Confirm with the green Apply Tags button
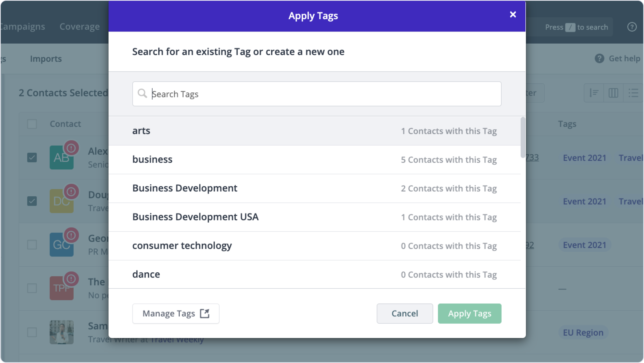644x363 pixels. coord(469,313)
